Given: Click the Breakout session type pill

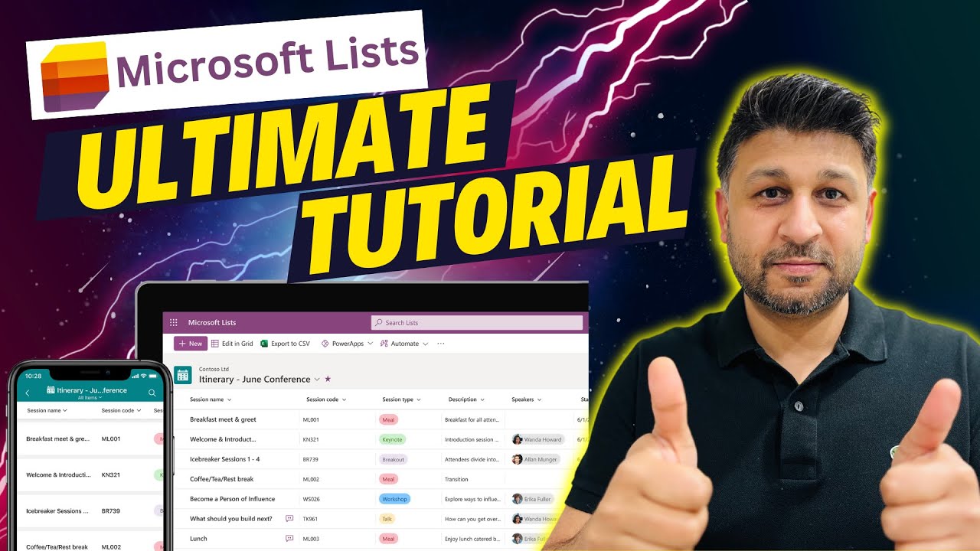Looking at the screenshot, I should pyautogui.click(x=393, y=459).
